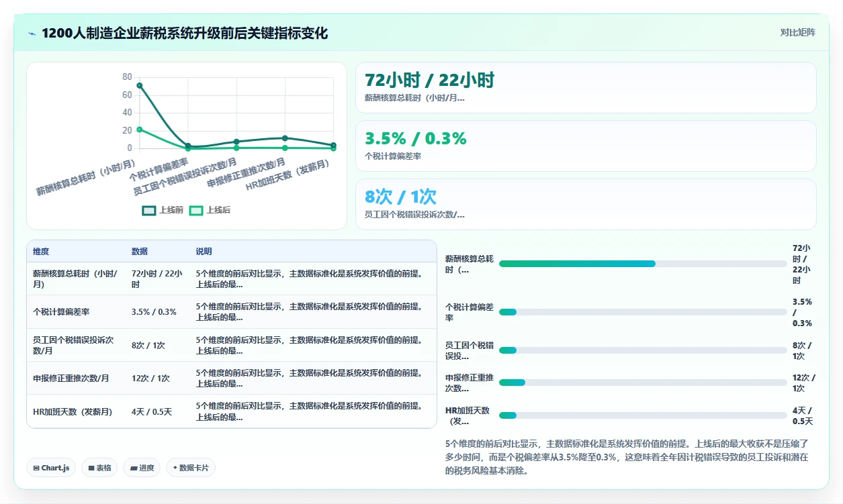
Task: Click the 员工因个税错误投诉 progress bar
Action: click(643, 350)
